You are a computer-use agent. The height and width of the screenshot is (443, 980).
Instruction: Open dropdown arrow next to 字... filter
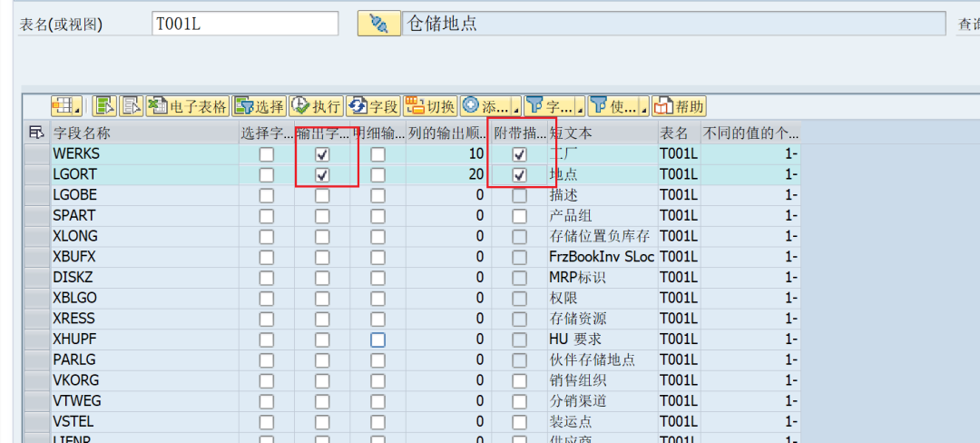pos(581,111)
